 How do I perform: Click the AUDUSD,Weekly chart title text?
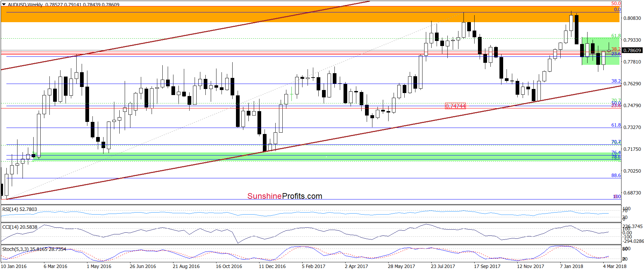tap(25, 4)
